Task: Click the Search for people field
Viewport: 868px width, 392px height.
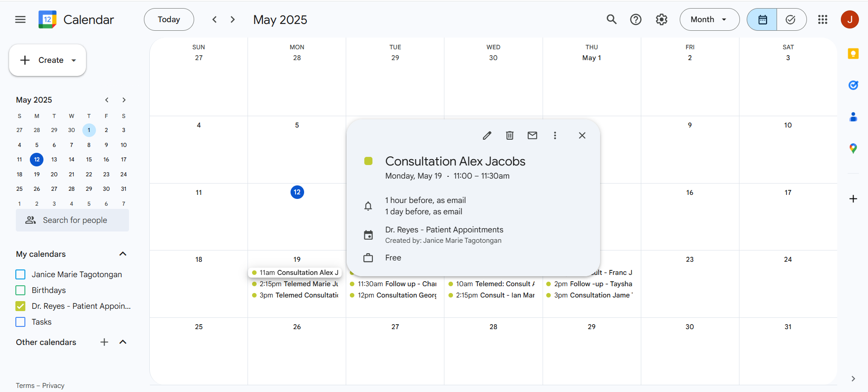Action: pyautogui.click(x=75, y=220)
